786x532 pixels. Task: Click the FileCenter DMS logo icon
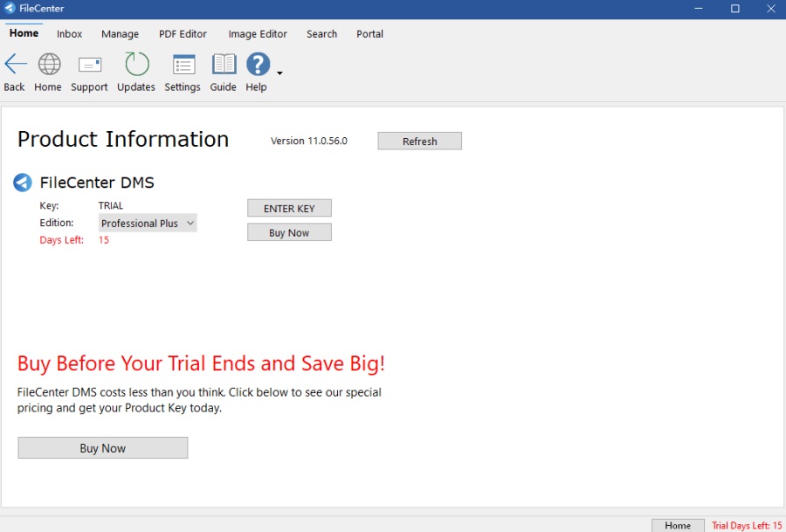23,183
